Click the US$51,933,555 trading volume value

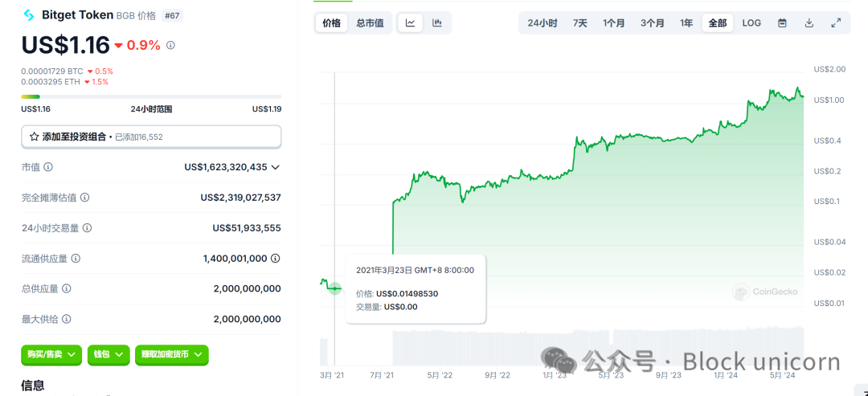[x=247, y=228]
